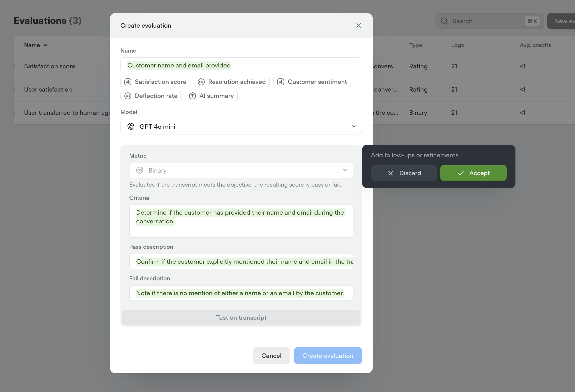Click the hash icon on Satisfaction score chip
Viewport: 575px width, 392px height.
point(128,82)
